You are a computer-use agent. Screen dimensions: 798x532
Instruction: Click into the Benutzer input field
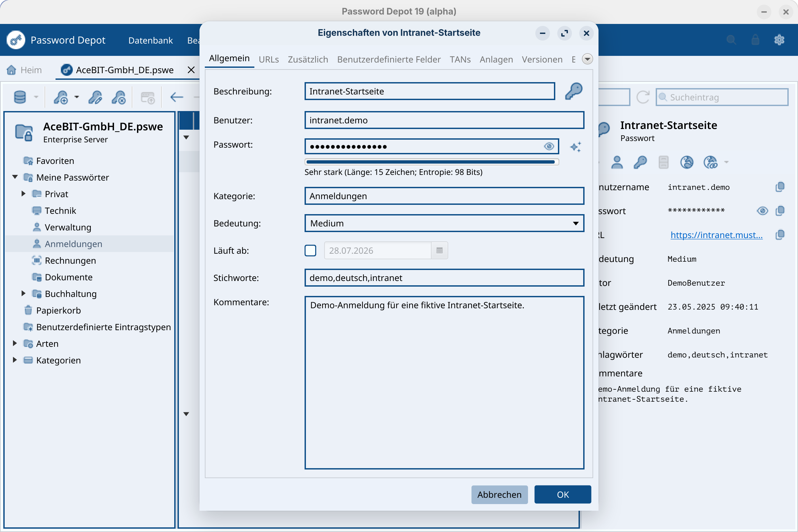444,120
